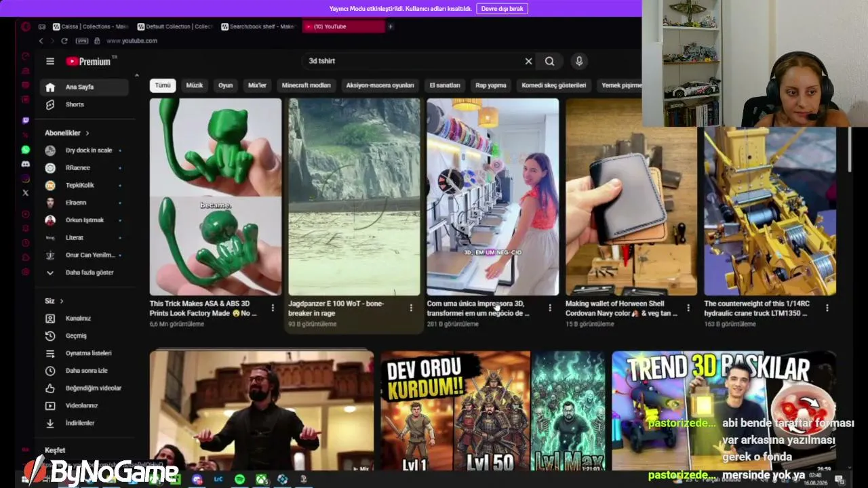868x488 pixels.
Task: Click the Devre dışı bırak button
Action: coord(502,9)
